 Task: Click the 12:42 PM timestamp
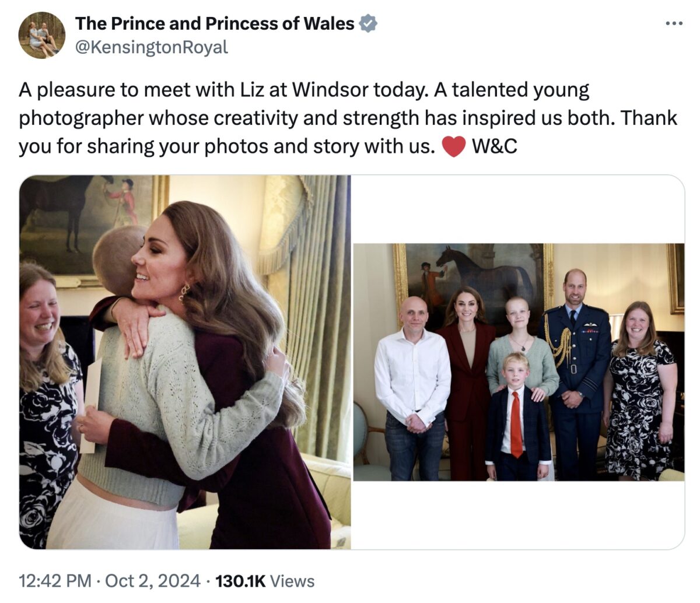click(55, 581)
